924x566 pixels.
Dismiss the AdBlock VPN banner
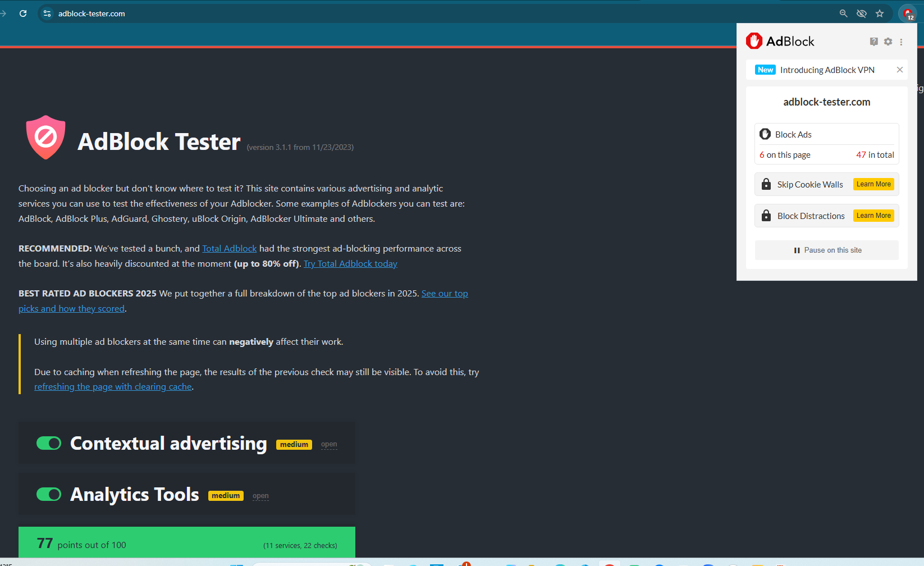coord(900,70)
